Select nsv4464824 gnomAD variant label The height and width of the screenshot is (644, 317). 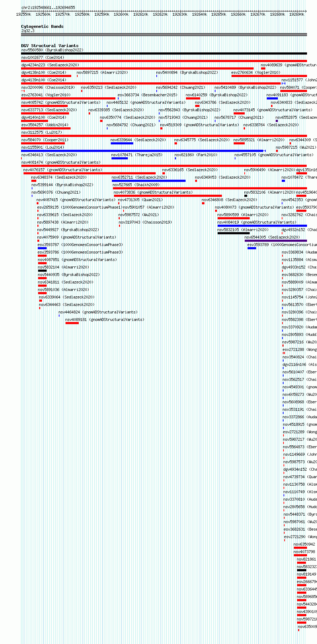(98, 312)
